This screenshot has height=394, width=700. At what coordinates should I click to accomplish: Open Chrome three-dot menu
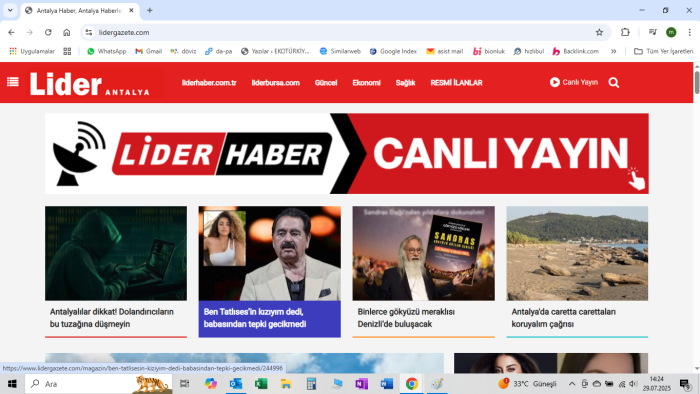point(689,32)
